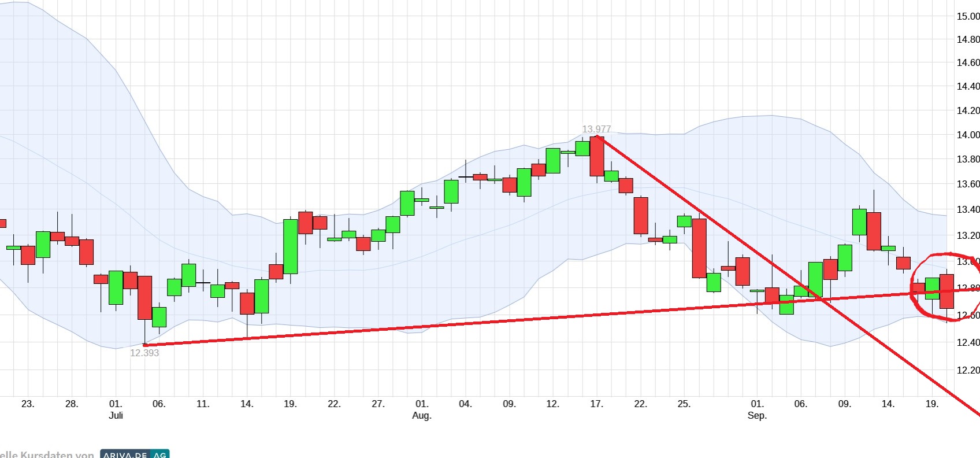Click the ARIVA.DE AG logo
The height and width of the screenshot is (458, 980).
point(135,454)
